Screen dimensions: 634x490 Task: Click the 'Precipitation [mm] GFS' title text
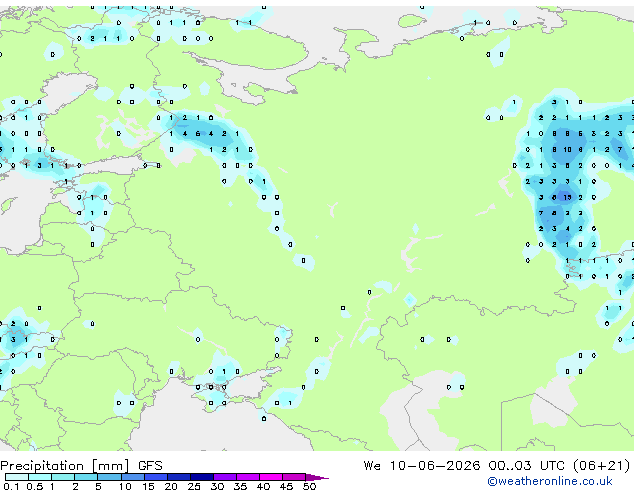point(81,466)
